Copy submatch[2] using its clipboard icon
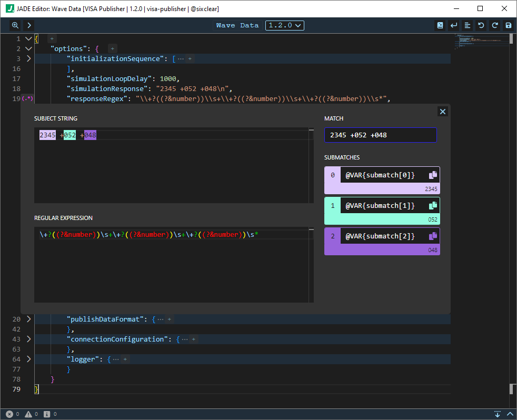 [x=433, y=236]
